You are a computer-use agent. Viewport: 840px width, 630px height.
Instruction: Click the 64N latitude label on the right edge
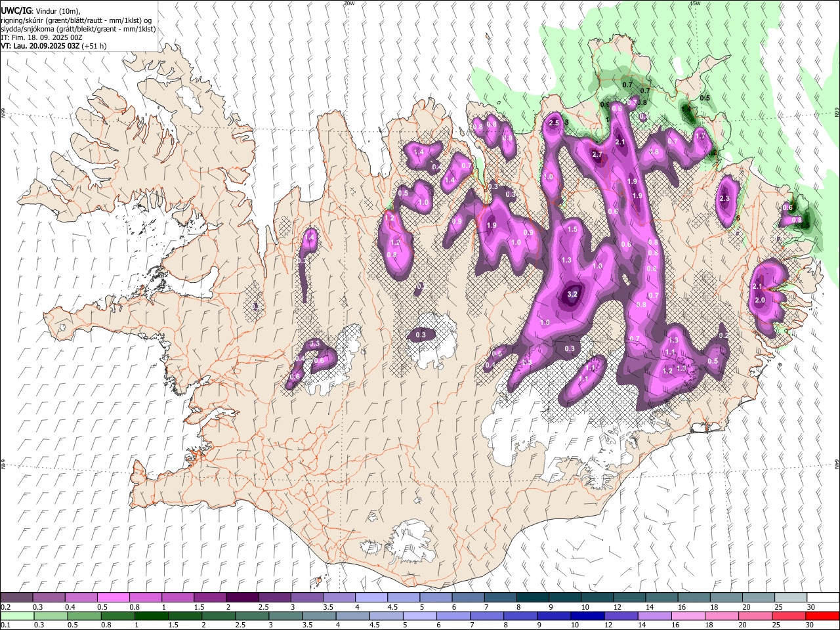pos(837,464)
